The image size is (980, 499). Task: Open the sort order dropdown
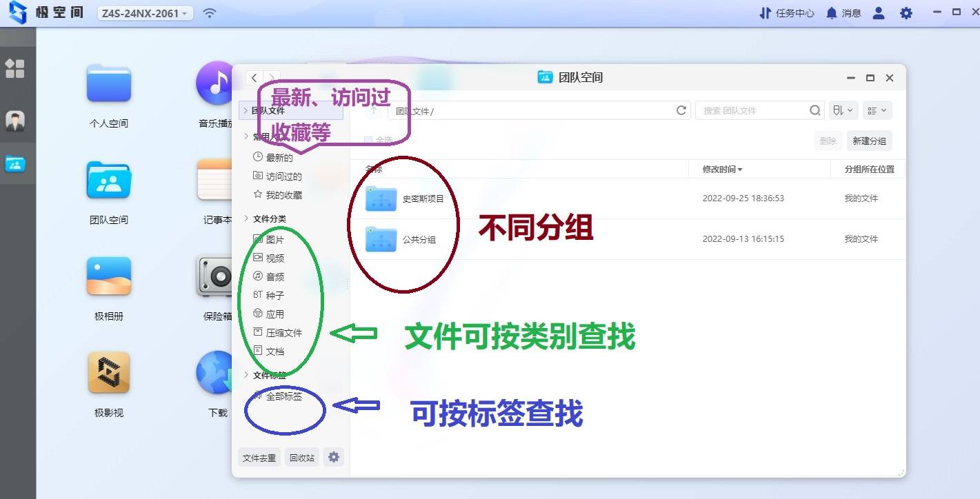(842, 110)
